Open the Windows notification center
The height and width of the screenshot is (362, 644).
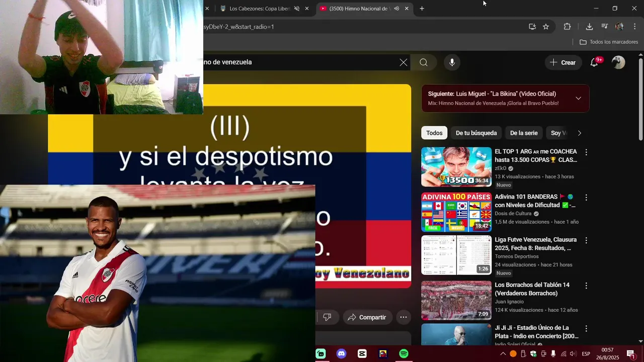(630, 354)
